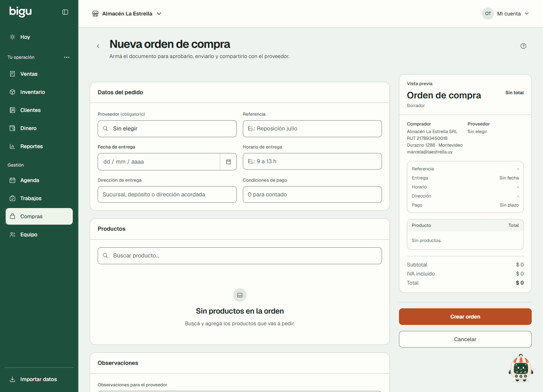This screenshot has height=392, width=543.
Task: Open Equipo in the sidebar
Action: click(39, 234)
